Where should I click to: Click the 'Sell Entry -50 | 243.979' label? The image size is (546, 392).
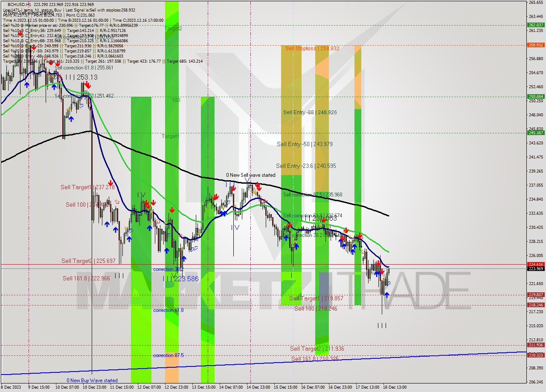[305, 144]
